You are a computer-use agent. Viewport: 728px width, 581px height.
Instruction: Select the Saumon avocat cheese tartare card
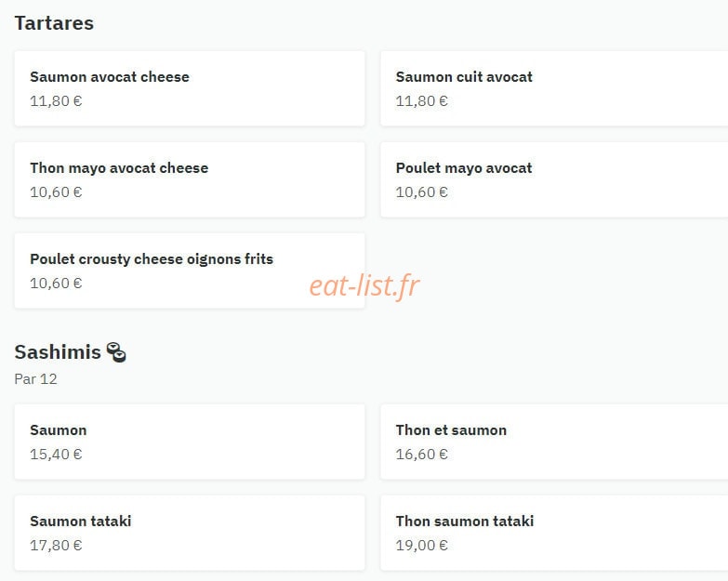coord(190,88)
